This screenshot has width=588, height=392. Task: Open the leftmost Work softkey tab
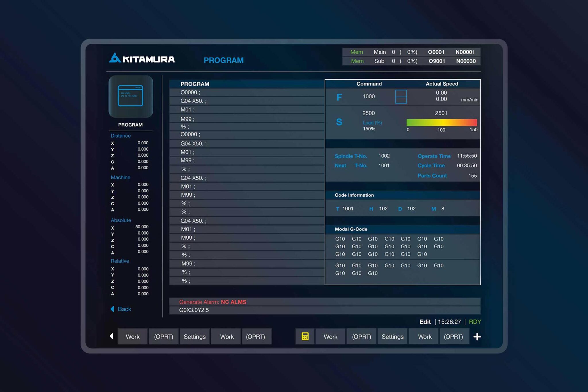132,337
